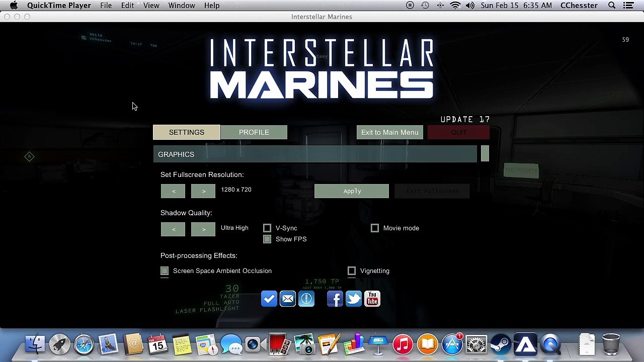The image size is (644, 362).
Task: Open the Help menu
Action: (212, 6)
